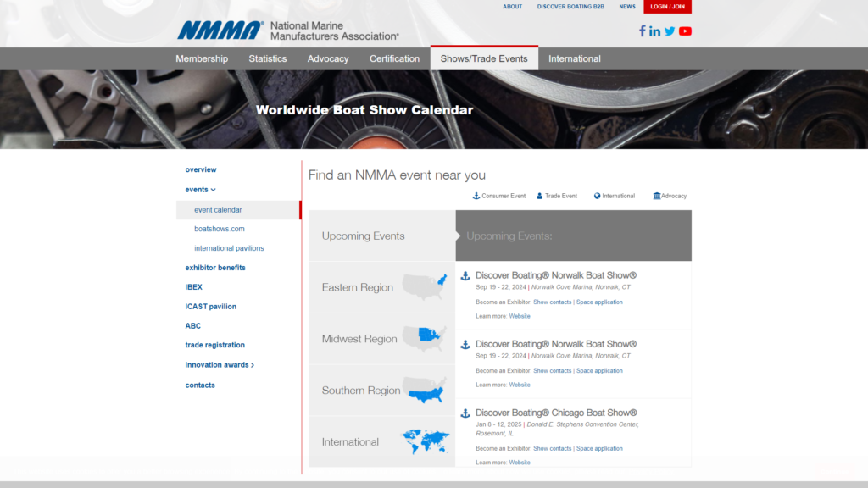
Task: Click the International world map icon
Action: tap(426, 441)
